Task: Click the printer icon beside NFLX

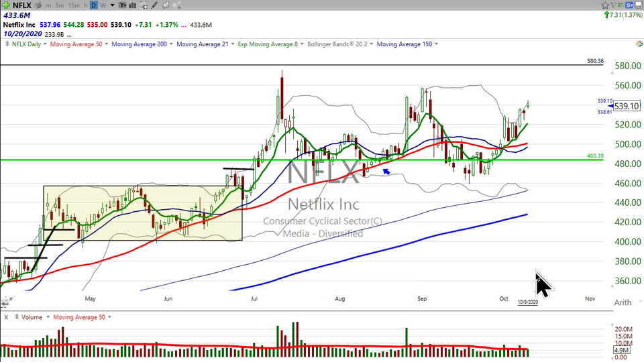Action: (x=38, y=5)
